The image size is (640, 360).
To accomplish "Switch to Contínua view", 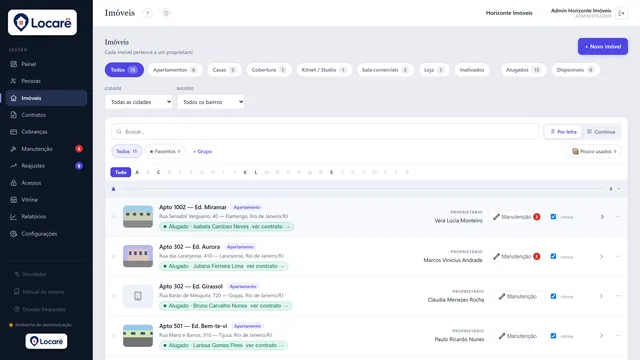I will (x=601, y=131).
